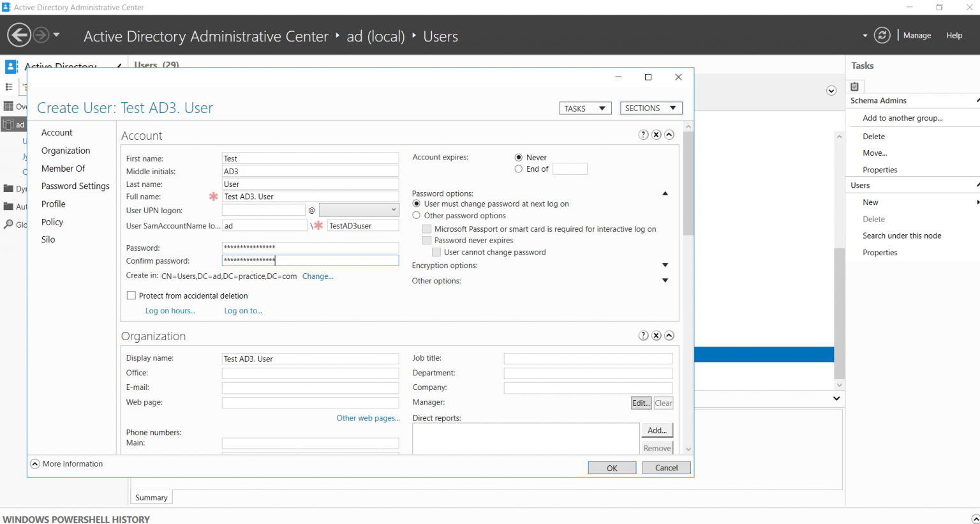The image size is (980, 524).
Task: Click the Overview node icon
Action: click(x=8, y=106)
